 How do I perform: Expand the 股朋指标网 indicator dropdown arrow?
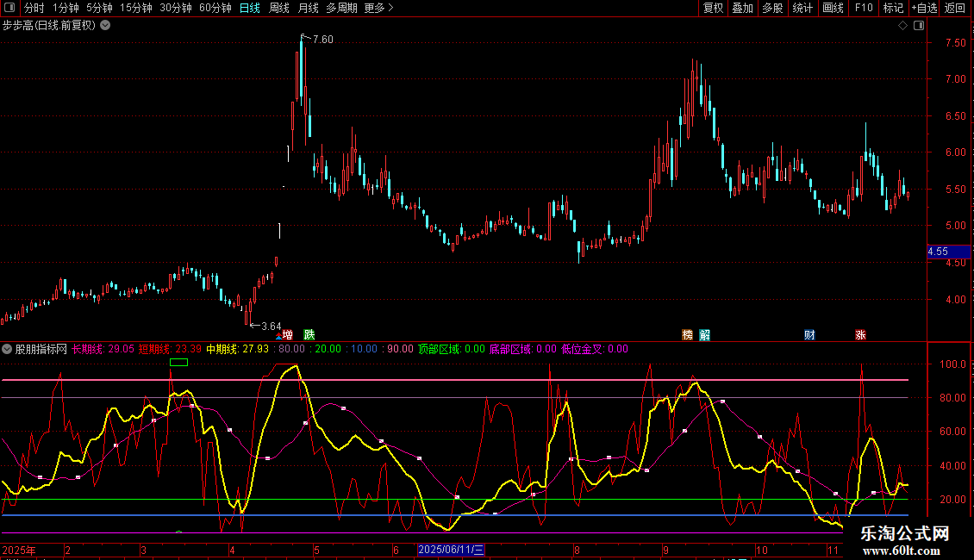(x=7, y=349)
